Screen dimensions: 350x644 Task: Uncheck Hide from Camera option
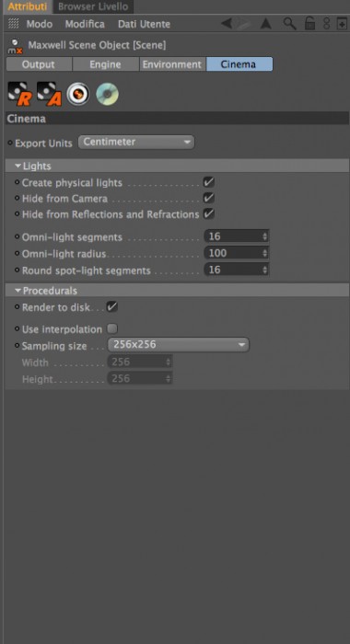[x=209, y=198]
